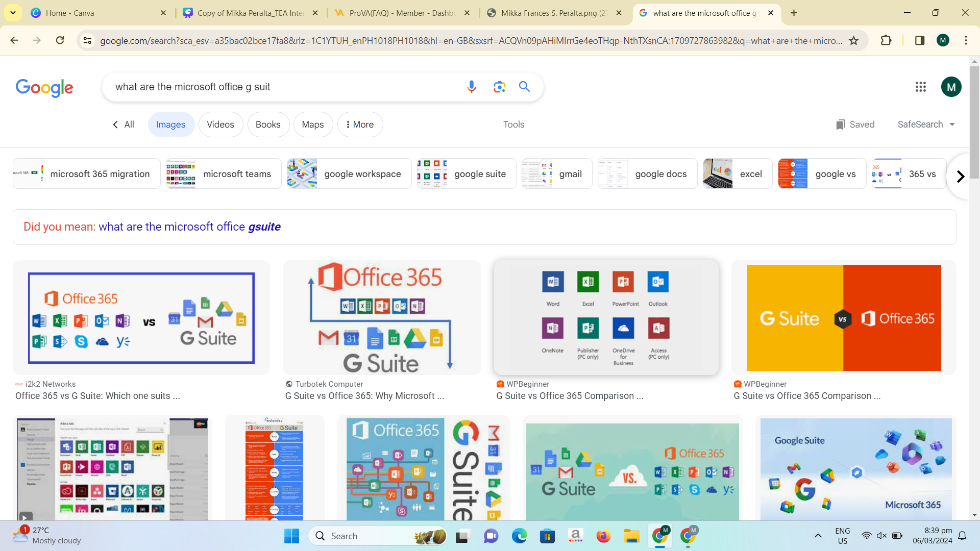Open Firefox from taskbar

click(x=603, y=536)
